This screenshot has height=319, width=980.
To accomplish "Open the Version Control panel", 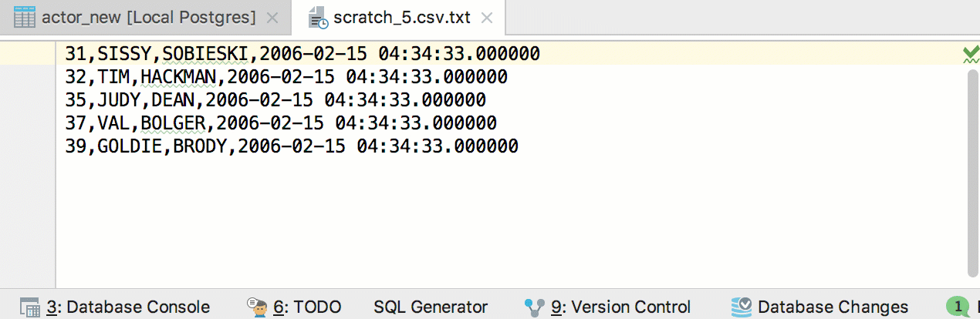I will [608, 307].
